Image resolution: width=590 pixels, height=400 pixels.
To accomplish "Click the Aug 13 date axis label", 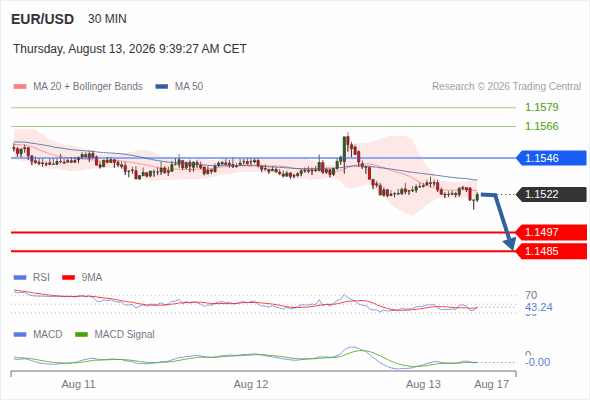I will [x=423, y=384].
